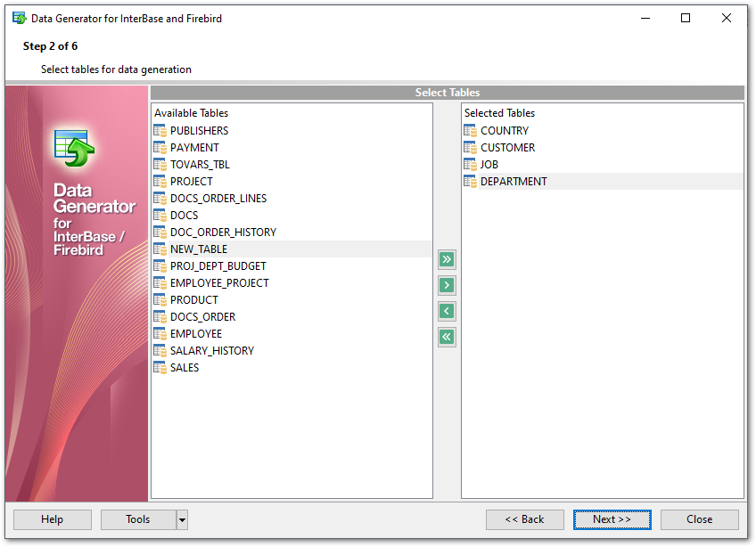The image size is (756, 547).
Task: Click the table icon beside the DOCS row
Action: [160, 215]
